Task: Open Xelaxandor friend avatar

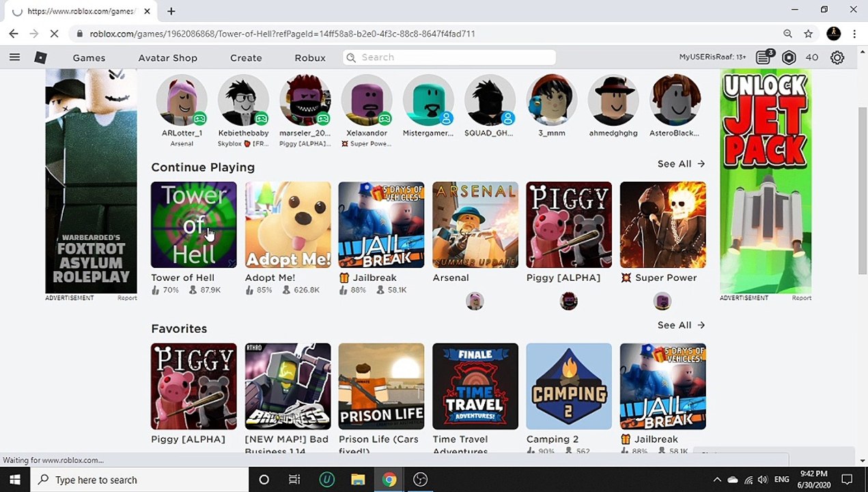Action: (367, 101)
